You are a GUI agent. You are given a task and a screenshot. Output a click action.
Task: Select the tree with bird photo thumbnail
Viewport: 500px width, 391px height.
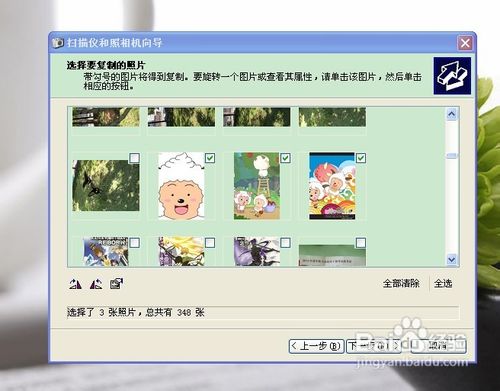coord(106,185)
